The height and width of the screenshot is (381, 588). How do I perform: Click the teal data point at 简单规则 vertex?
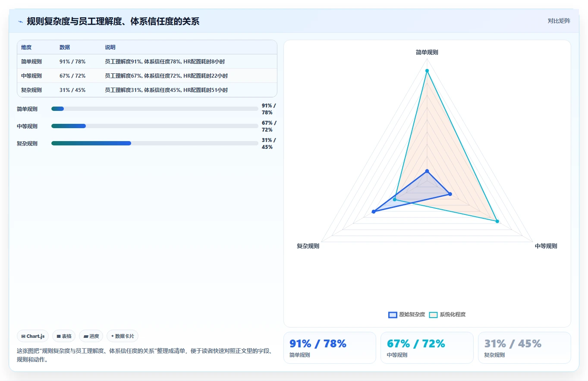point(427,71)
